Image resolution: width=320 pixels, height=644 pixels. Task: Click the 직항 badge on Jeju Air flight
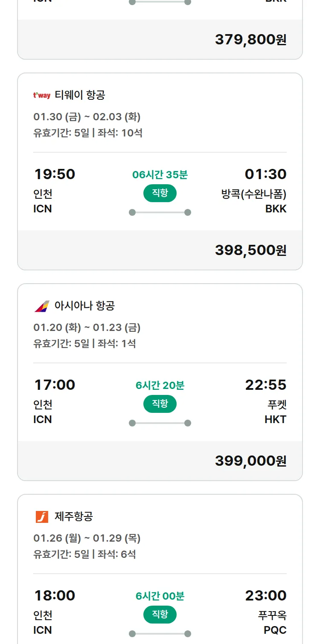[x=160, y=615]
